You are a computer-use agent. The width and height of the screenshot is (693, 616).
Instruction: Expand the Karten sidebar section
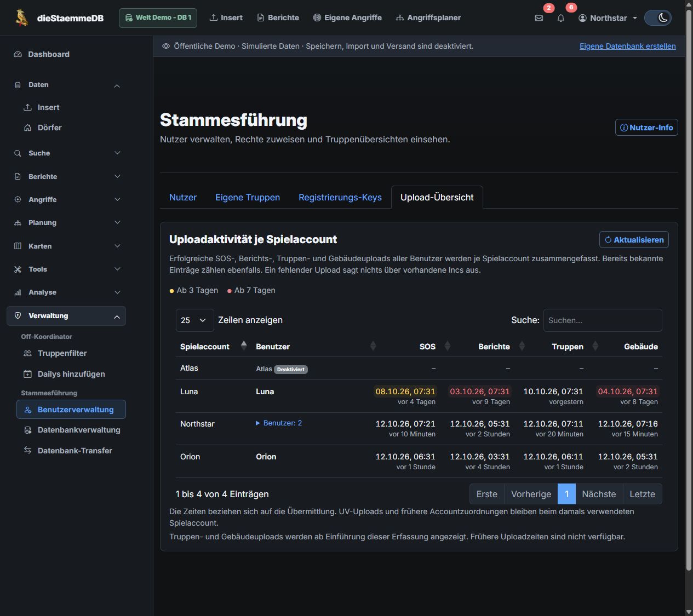tap(67, 246)
